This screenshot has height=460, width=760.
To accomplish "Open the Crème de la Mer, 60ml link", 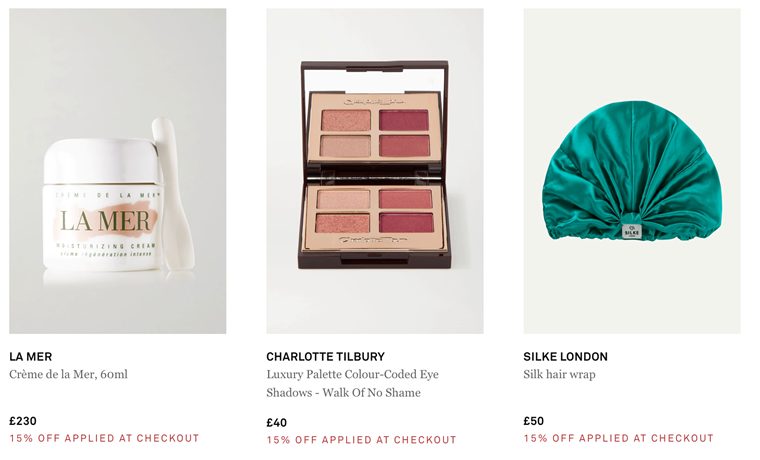I will click(x=68, y=375).
